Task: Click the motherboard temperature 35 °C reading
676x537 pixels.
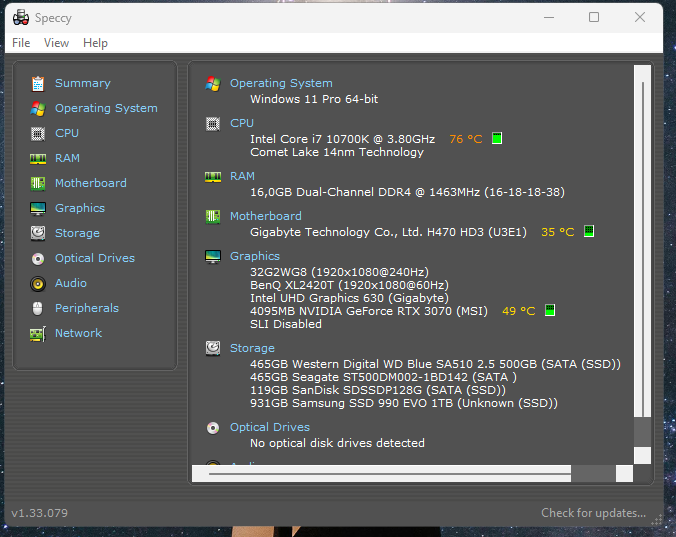Action: [557, 232]
